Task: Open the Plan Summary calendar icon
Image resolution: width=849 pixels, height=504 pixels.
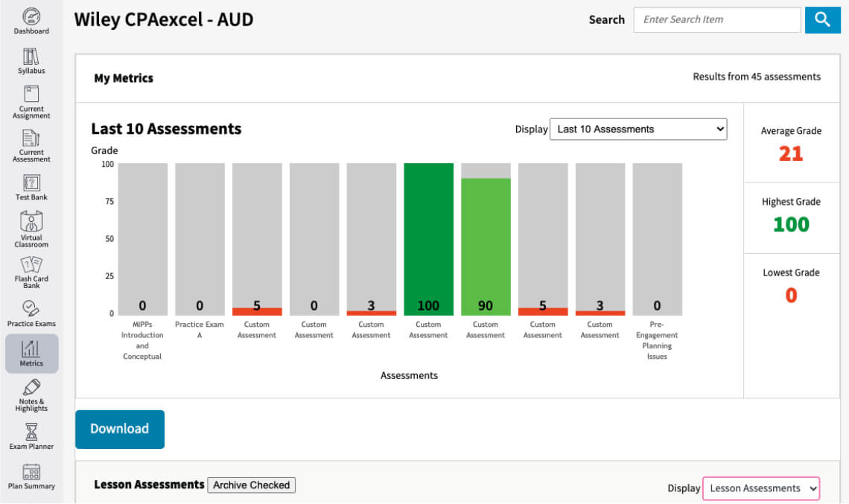Action: click(x=31, y=472)
